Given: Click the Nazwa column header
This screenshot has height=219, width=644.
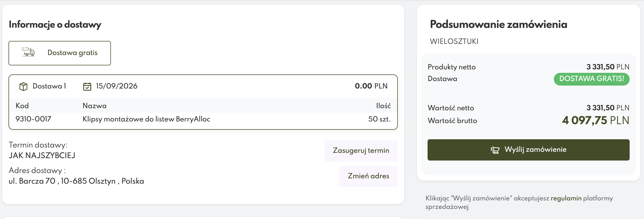Looking at the screenshot, I should 94,106.
